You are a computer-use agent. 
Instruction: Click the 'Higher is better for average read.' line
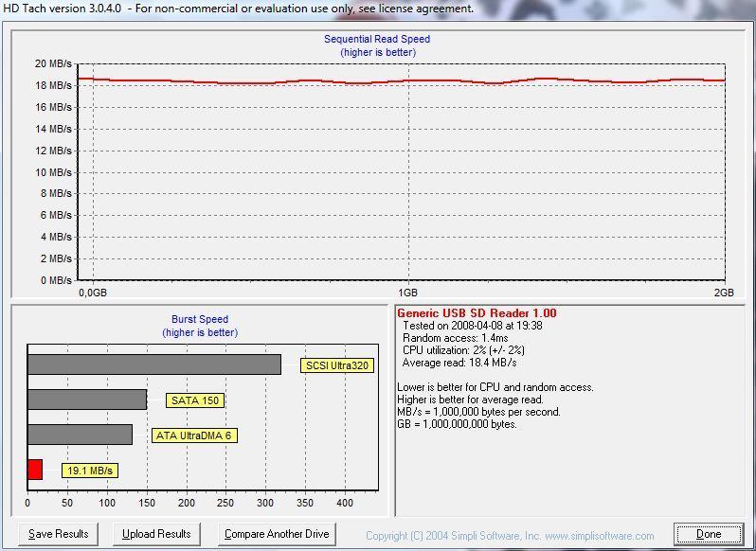click(x=470, y=400)
